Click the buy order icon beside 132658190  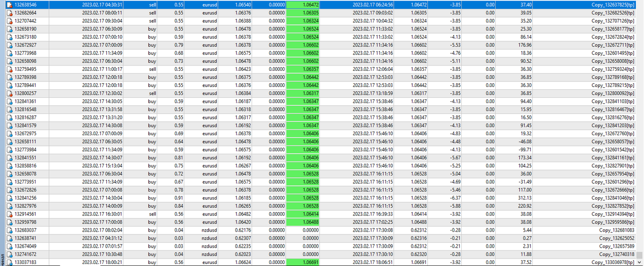(9, 29)
